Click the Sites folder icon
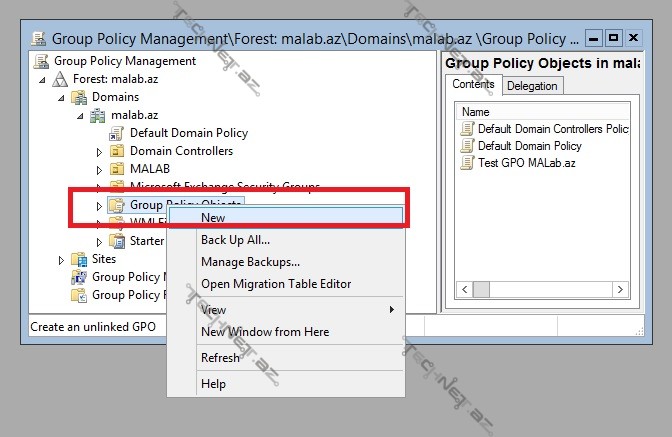The height and width of the screenshot is (437, 672). click(x=79, y=259)
